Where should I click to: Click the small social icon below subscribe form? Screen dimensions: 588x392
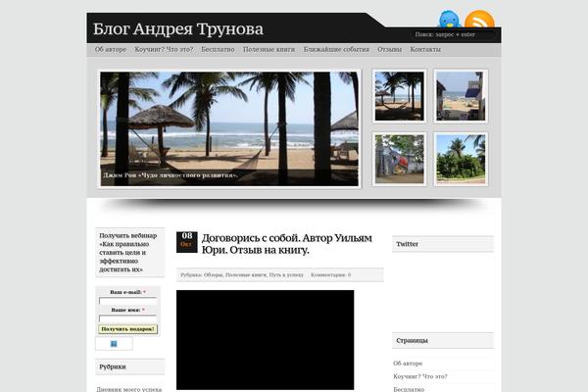coord(114,344)
